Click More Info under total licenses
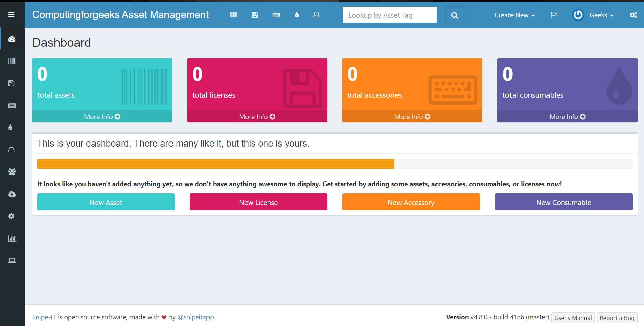 click(257, 117)
